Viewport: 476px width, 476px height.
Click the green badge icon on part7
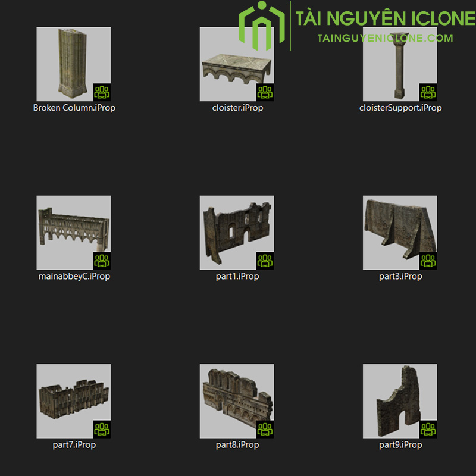102,429
